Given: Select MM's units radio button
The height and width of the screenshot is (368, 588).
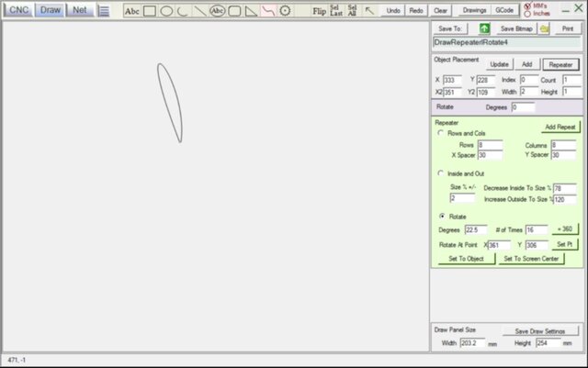Looking at the screenshot, I should click(527, 6).
